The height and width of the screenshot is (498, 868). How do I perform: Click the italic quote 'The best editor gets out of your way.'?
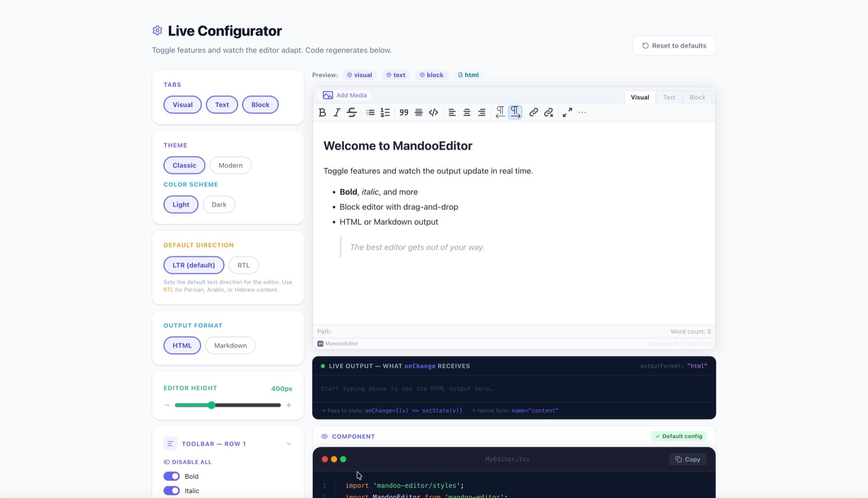click(x=417, y=247)
